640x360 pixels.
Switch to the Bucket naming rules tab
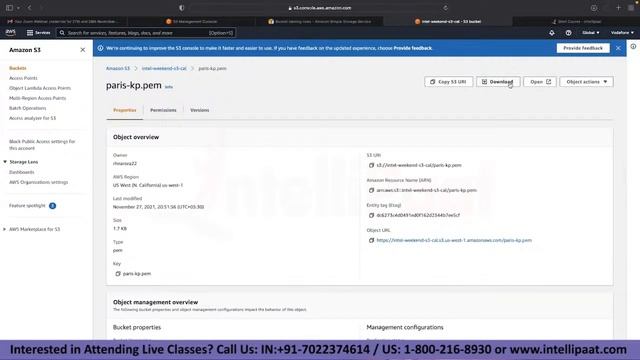320,21
